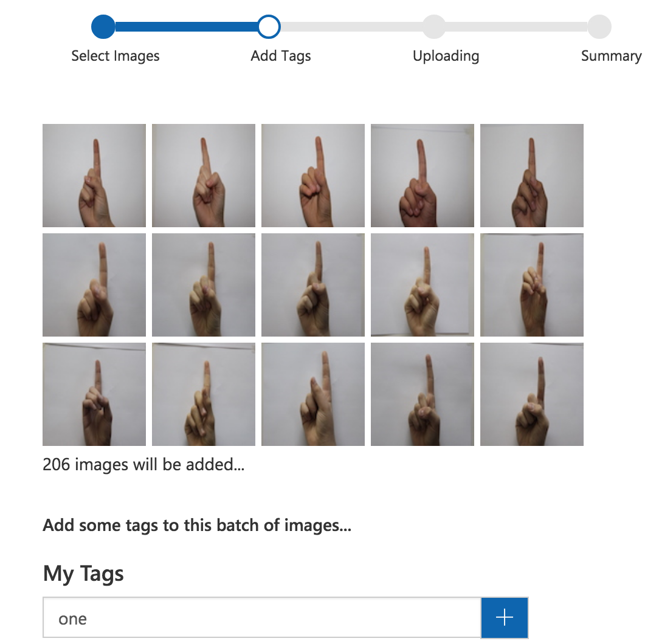Choose first thumbnail in bottom row
Image resolution: width=659 pixels, height=644 pixels.
tap(94, 394)
